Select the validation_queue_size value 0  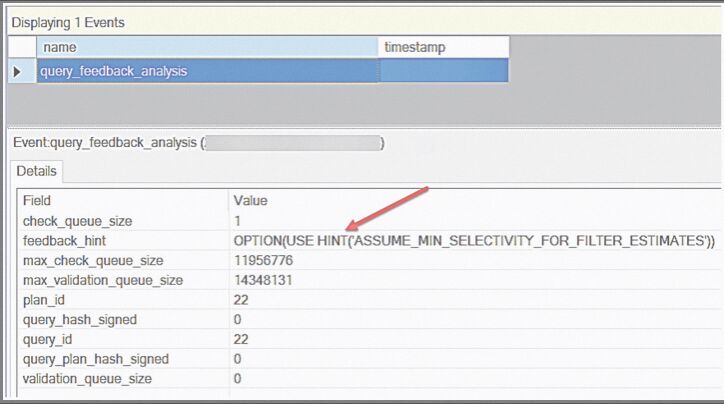pos(237,379)
